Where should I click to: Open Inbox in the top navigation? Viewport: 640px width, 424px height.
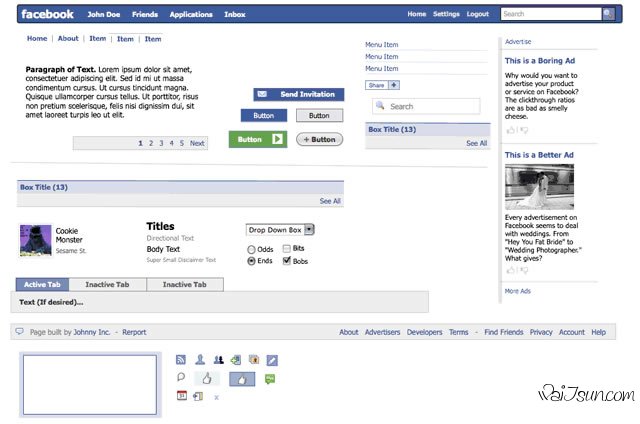click(235, 14)
